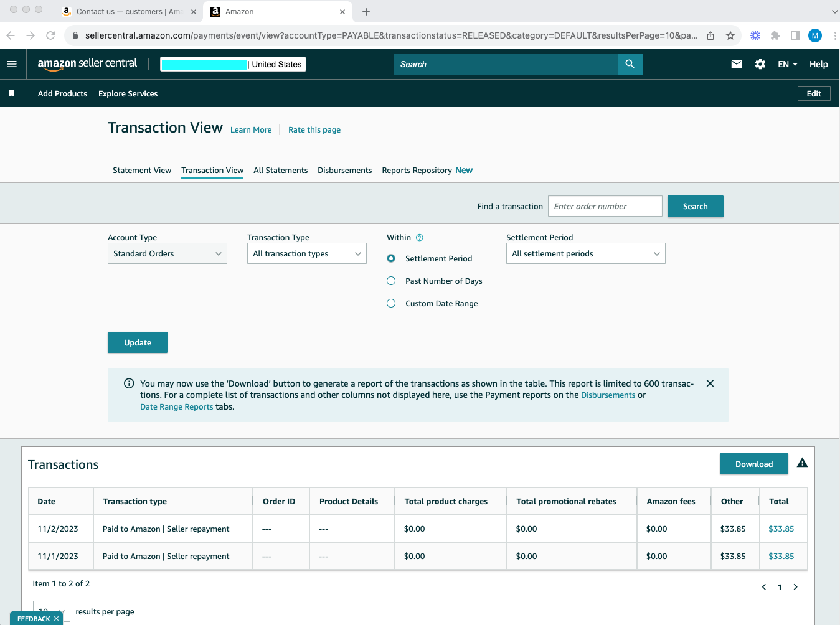Open the Chrome profile avatar M
The image size is (840, 625).
click(x=815, y=35)
